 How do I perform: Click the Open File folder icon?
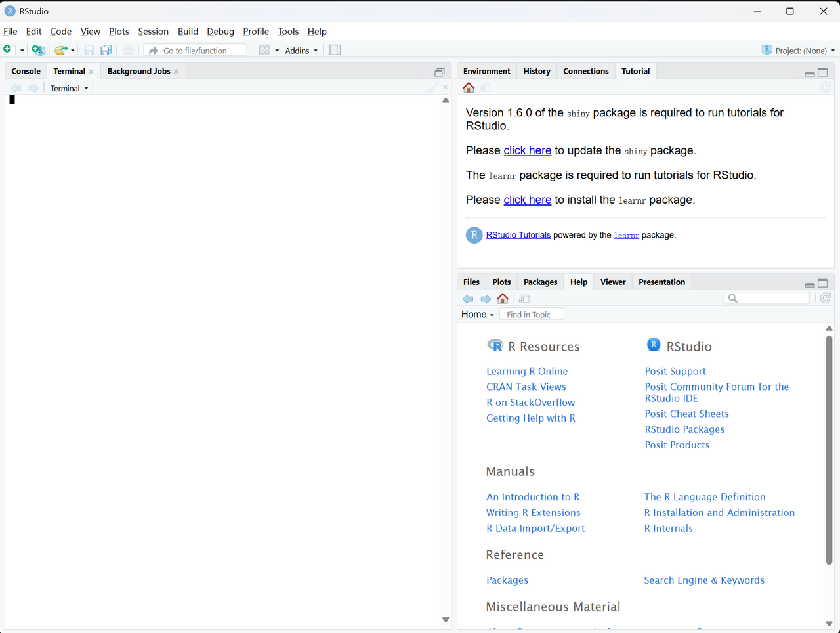[x=60, y=50]
